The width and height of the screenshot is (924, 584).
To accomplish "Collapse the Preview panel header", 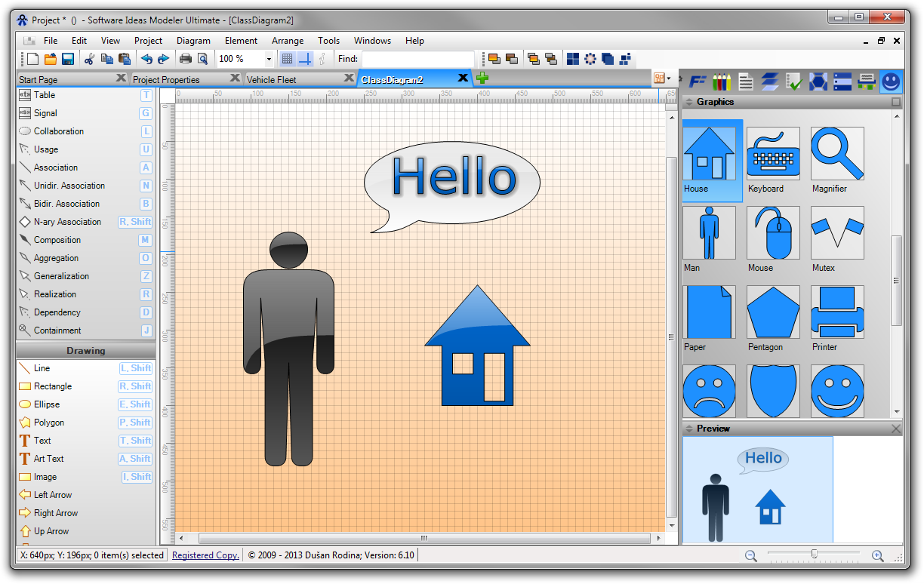I will [688, 429].
